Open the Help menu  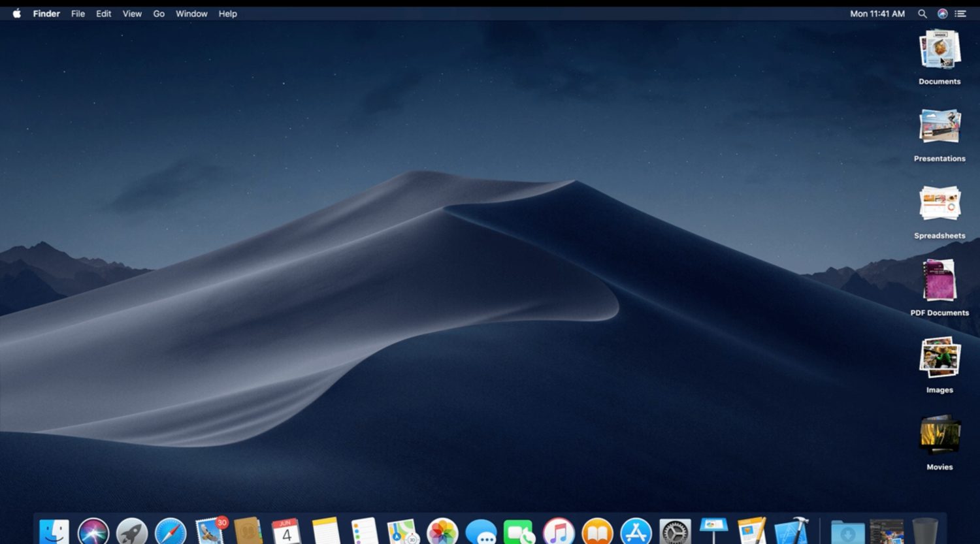227,14
